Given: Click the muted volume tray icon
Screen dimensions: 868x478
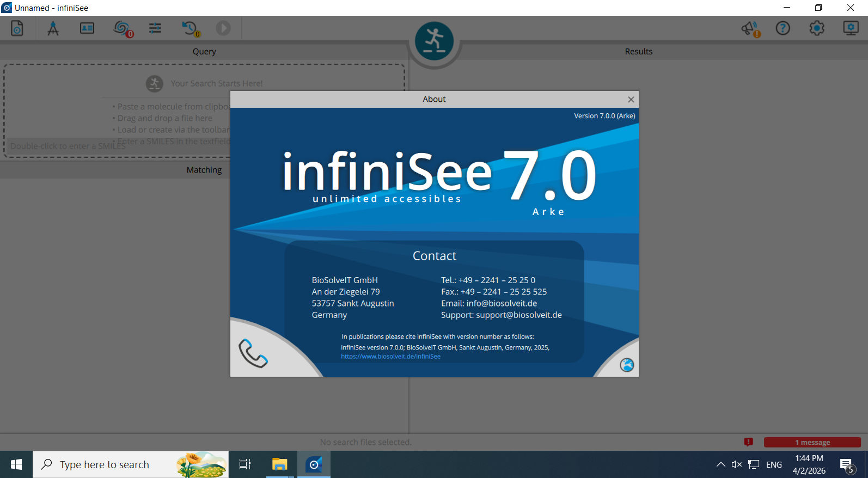Looking at the screenshot, I should pyautogui.click(x=737, y=464).
